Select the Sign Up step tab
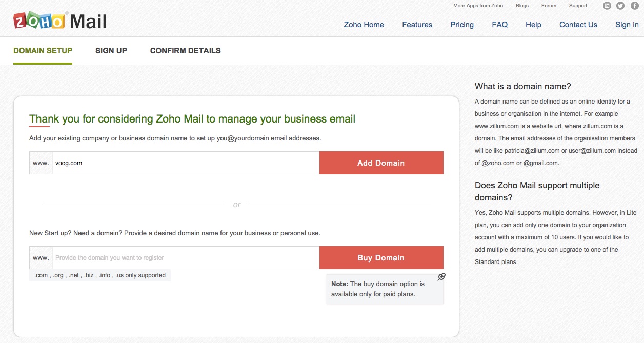 click(x=111, y=51)
